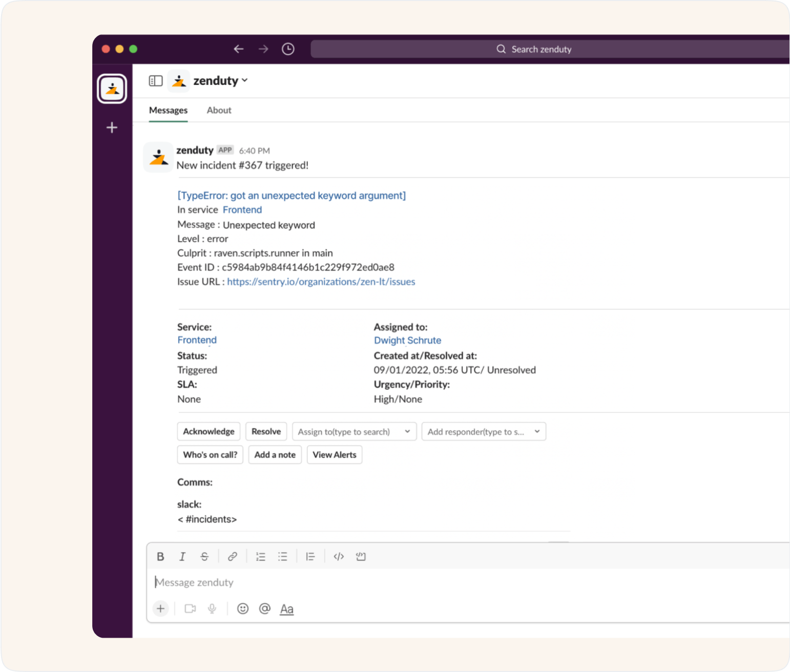Open a video clip with the camera icon
Image resolution: width=790 pixels, height=672 pixels.
(190, 608)
